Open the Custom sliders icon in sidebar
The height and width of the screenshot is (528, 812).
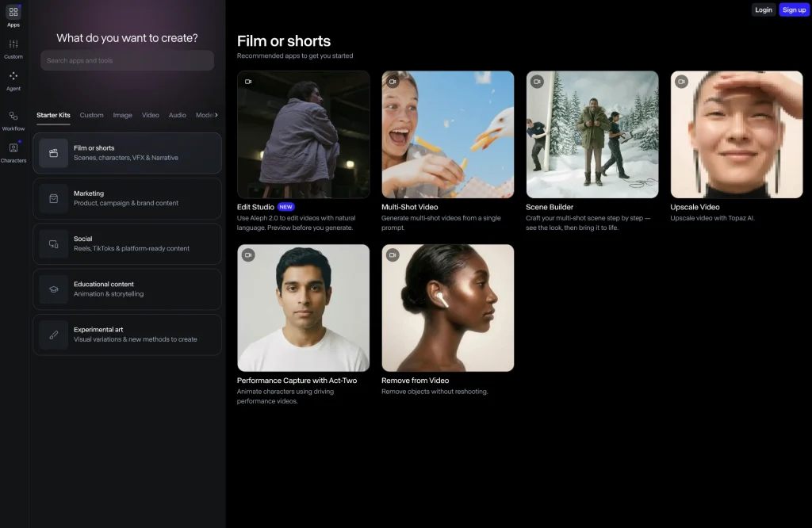tap(13, 44)
